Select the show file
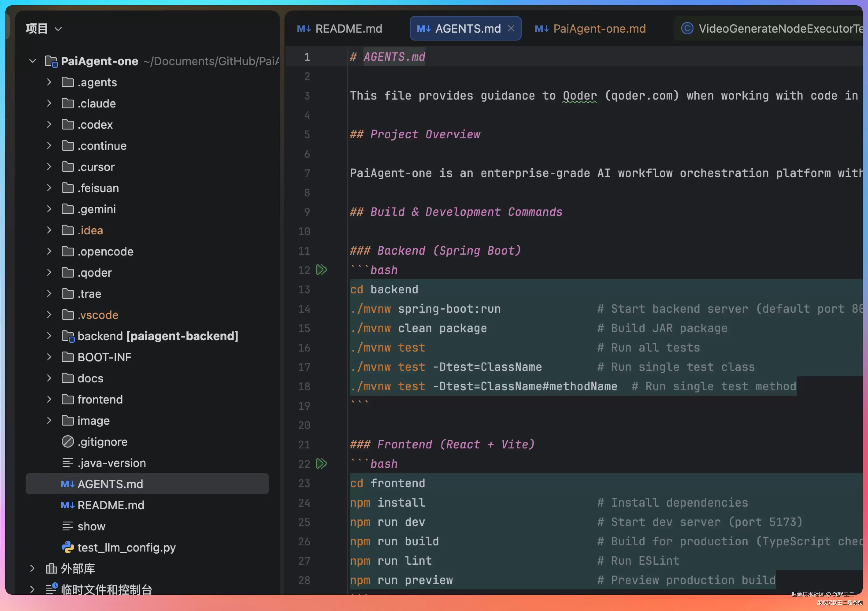 (x=147, y=526)
